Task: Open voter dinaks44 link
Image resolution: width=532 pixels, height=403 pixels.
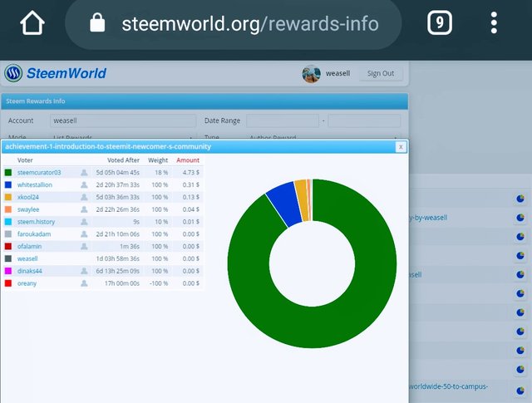Action: point(30,271)
